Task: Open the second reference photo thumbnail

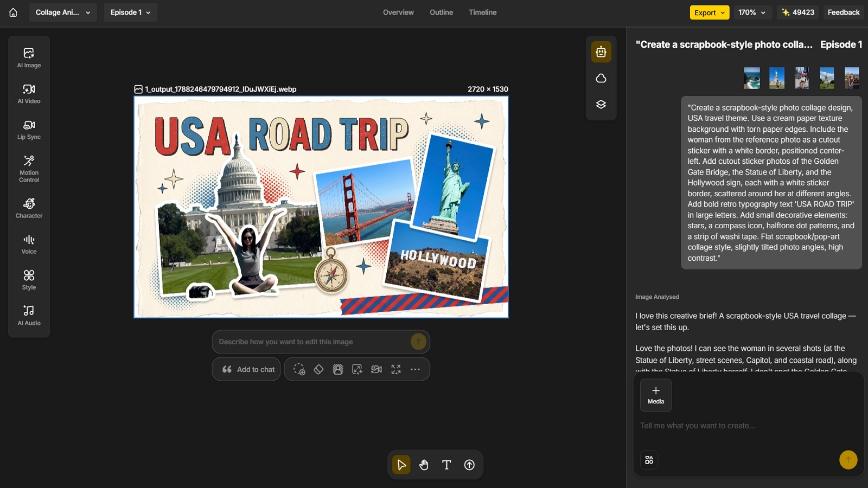Action: click(777, 78)
